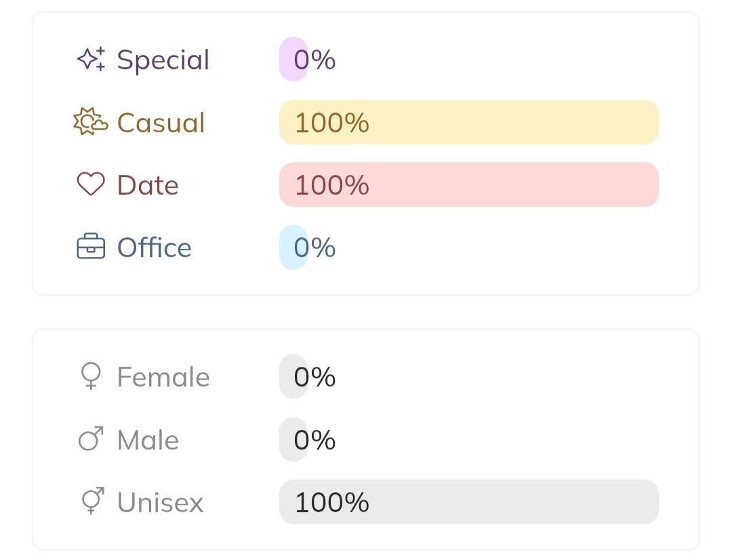Click the yellow Casual 100% bar
Screen dimensions: 732x560
(468, 122)
